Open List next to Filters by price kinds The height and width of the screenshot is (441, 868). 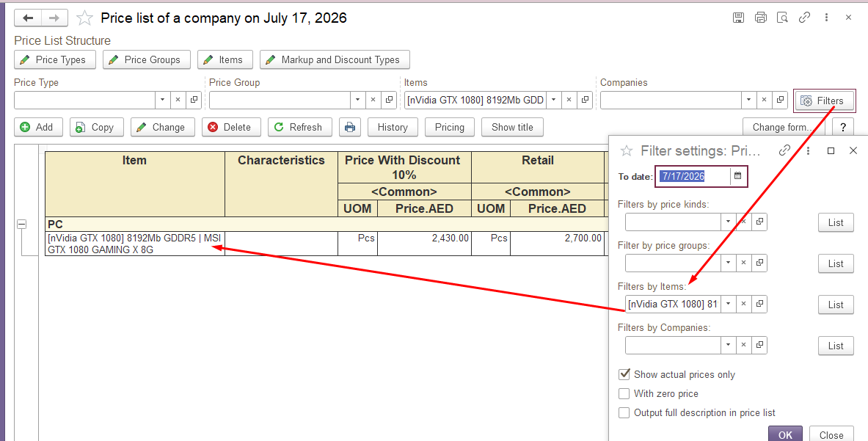(836, 223)
